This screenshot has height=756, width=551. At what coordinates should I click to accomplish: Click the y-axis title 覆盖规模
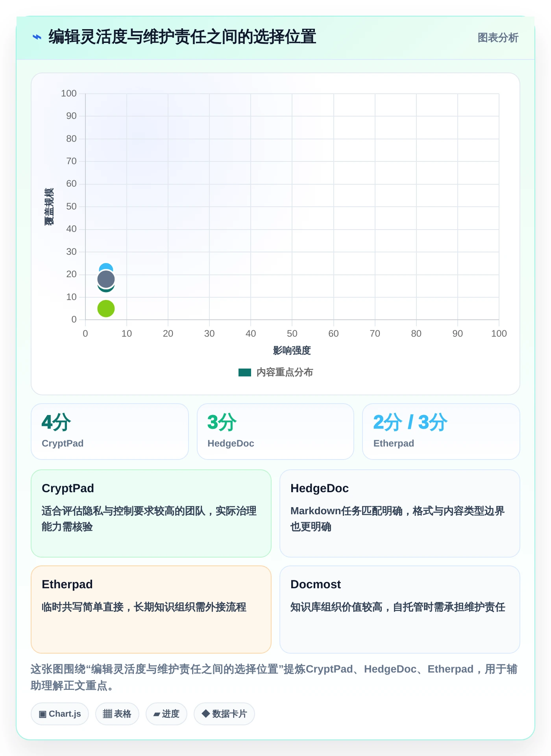click(49, 207)
